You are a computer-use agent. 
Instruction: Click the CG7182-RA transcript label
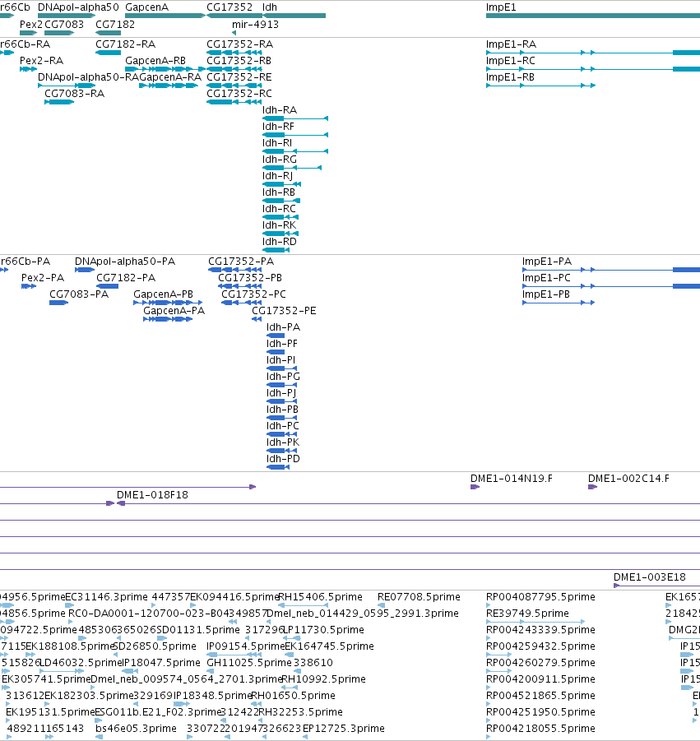point(125,44)
